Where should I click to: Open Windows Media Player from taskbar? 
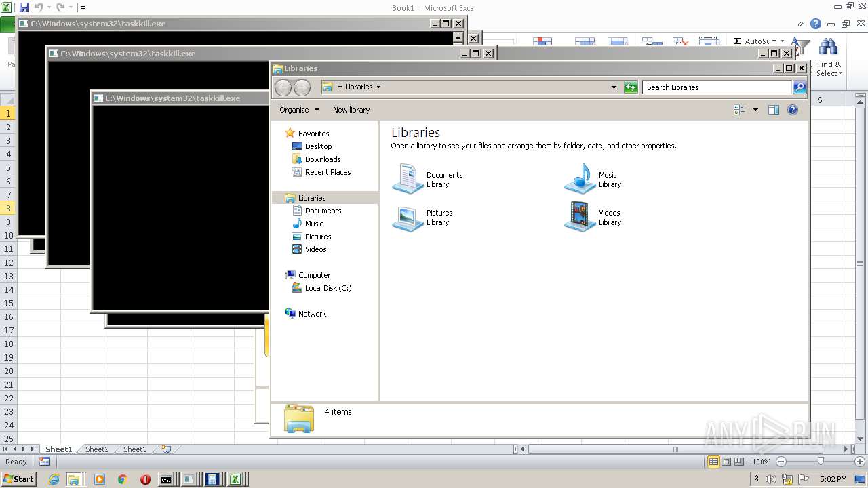click(x=100, y=479)
